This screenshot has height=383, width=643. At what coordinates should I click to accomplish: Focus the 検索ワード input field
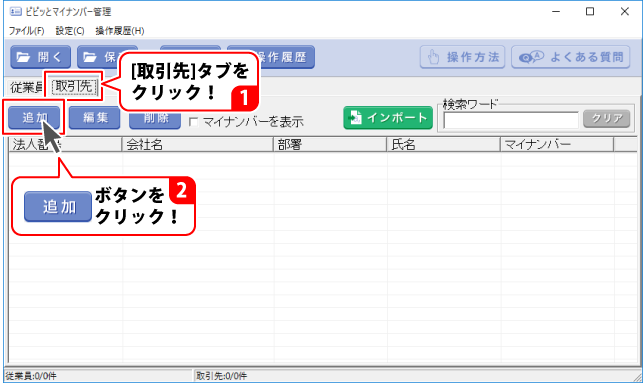(x=511, y=120)
